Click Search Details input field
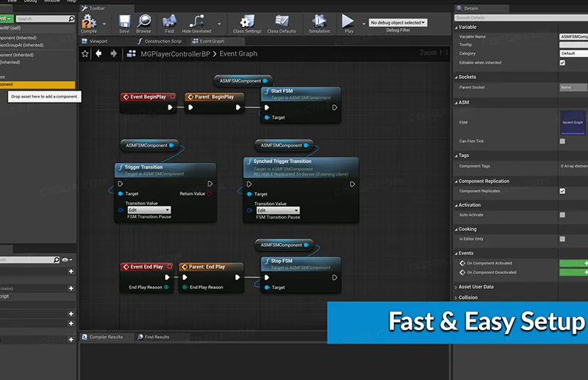The height and width of the screenshot is (380, 588). point(521,18)
